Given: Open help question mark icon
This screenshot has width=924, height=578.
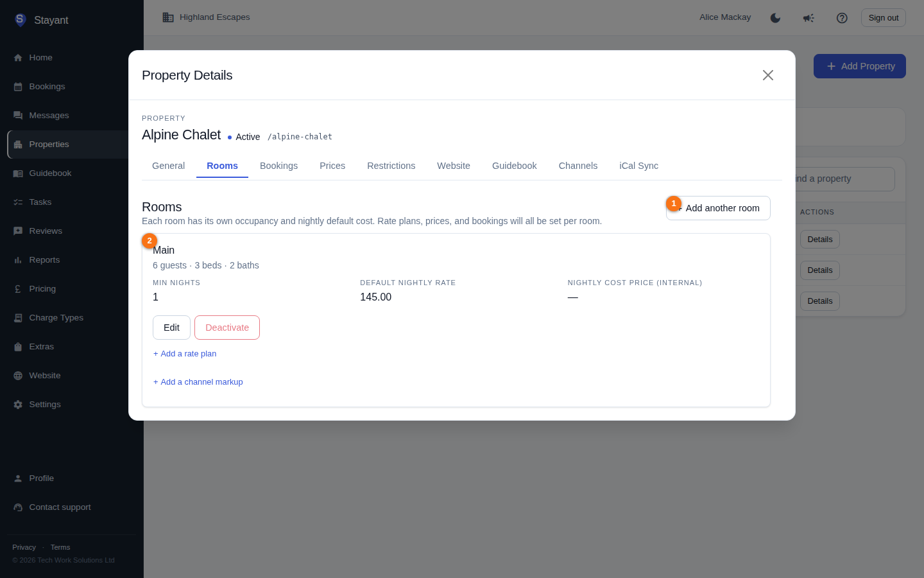Looking at the screenshot, I should coord(842,18).
